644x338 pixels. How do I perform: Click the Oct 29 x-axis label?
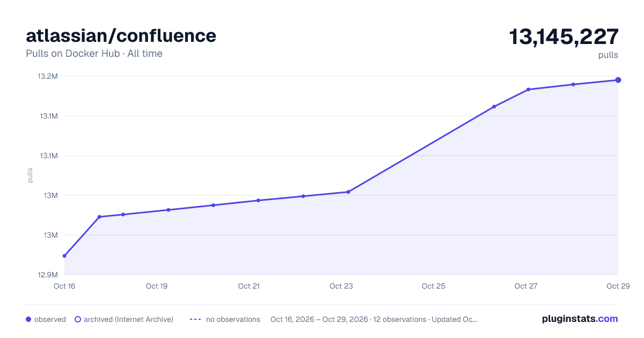(x=618, y=286)
